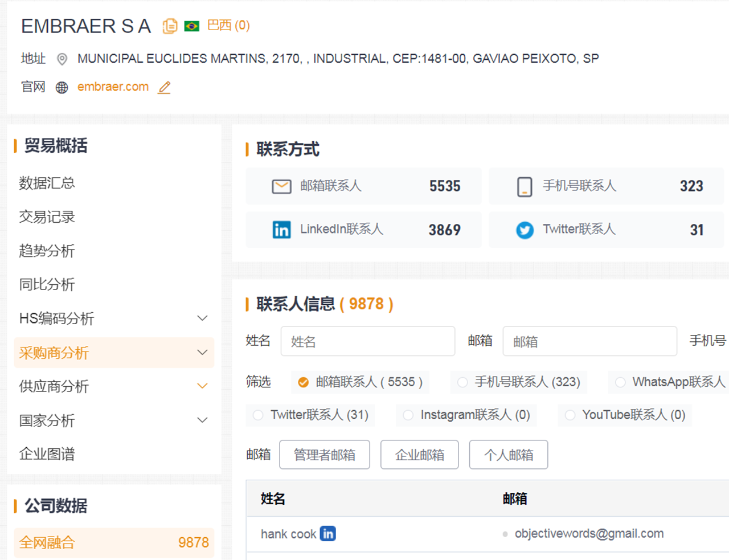The width and height of the screenshot is (729, 560).
Task: Click the phone icon for 手机号联系人
Action: (525, 186)
